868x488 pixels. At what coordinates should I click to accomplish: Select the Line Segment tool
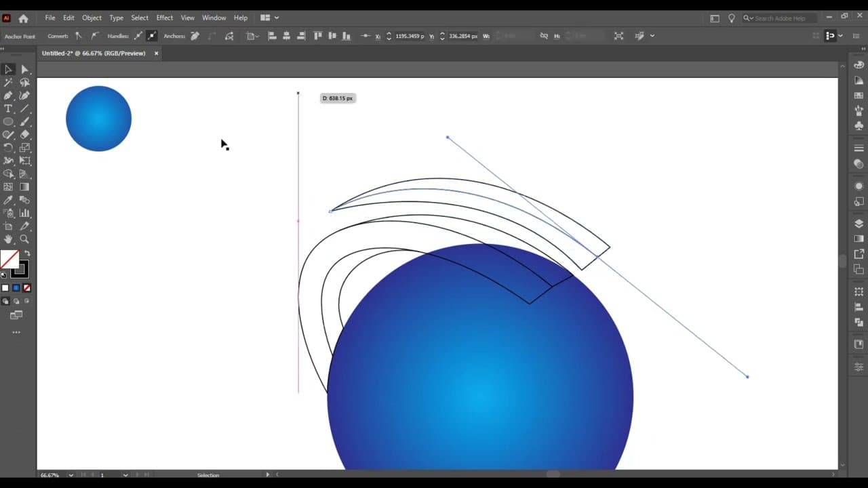[x=25, y=108]
